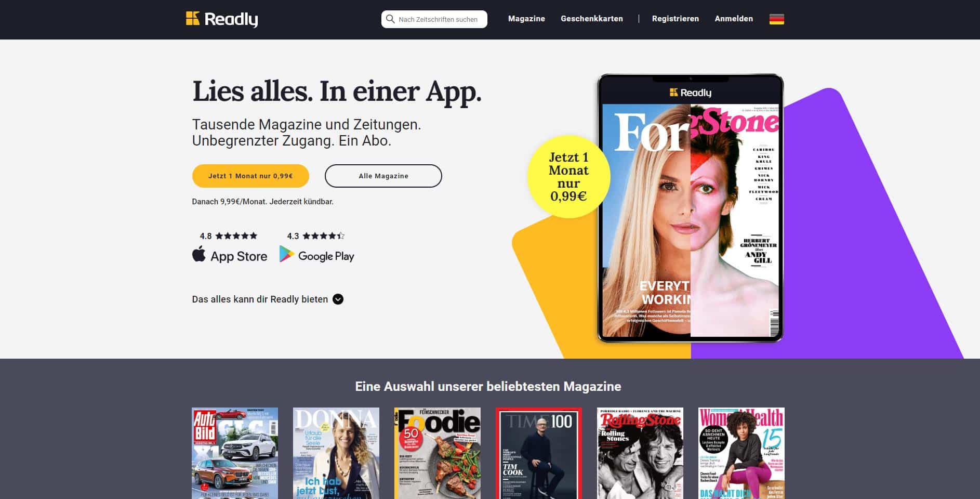Screen dimensions: 980x499
Task: Click the 'App Store' text link
Action: pos(239,256)
